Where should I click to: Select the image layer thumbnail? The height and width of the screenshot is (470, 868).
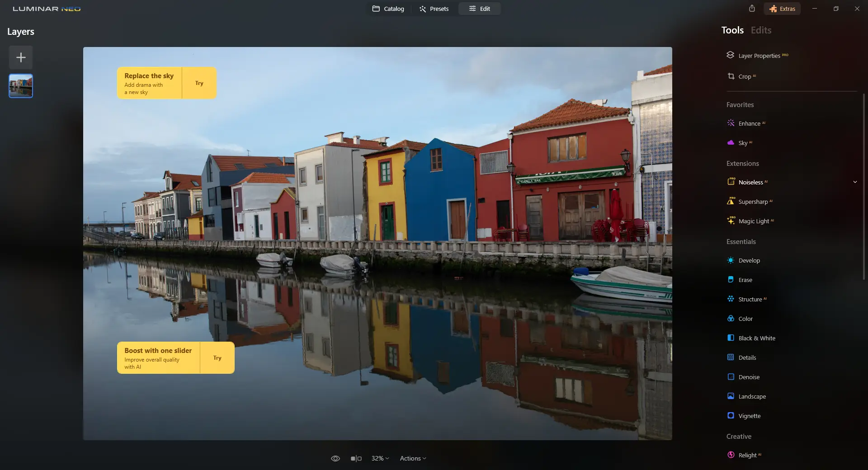click(x=20, y=85)
